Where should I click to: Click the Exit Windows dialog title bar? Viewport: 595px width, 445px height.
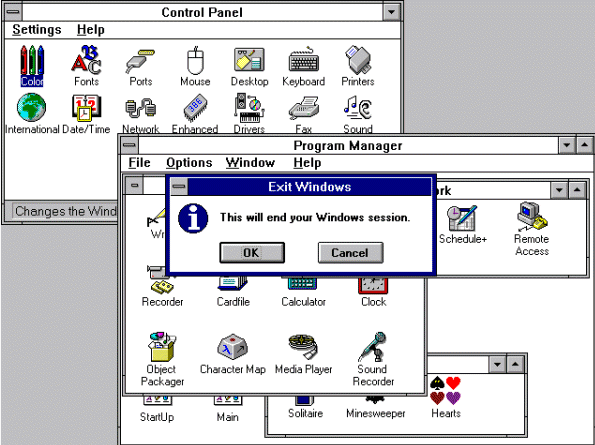pyautogui.click(x=309, y=187)
